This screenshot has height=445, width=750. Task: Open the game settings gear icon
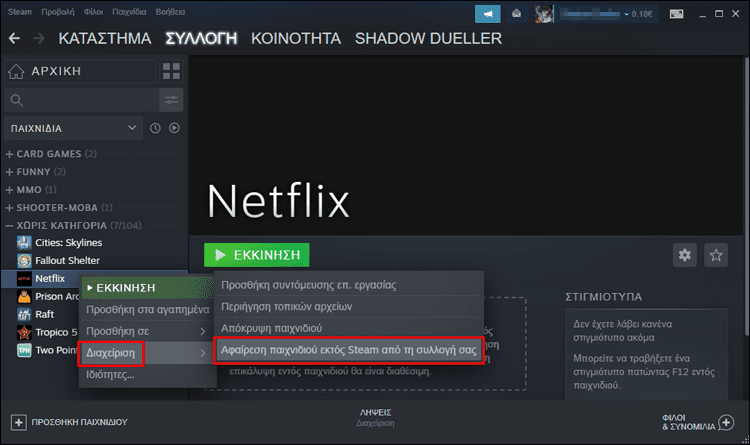coord(684,255)
